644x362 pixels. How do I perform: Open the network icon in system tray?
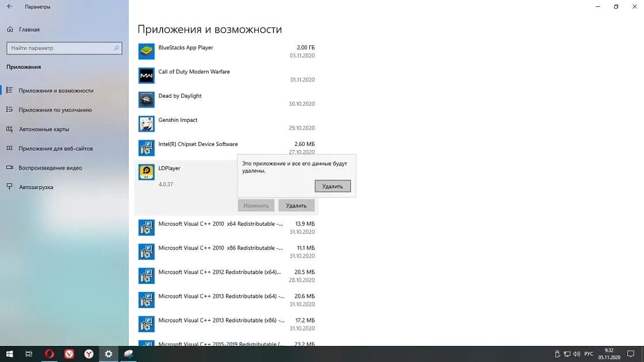567,354
